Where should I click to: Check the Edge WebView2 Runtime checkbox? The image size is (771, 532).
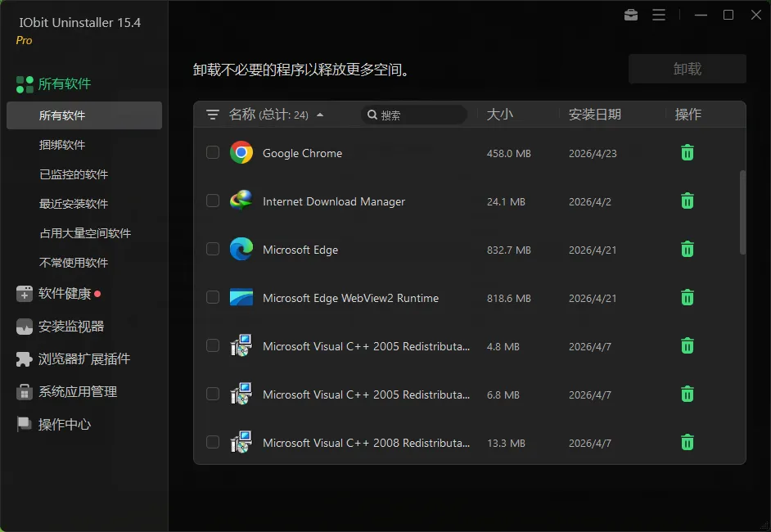tap(213, 297)
